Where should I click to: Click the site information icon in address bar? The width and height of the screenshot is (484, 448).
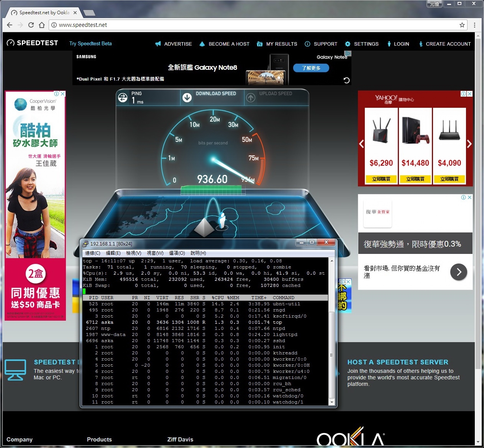coord(54,25)
